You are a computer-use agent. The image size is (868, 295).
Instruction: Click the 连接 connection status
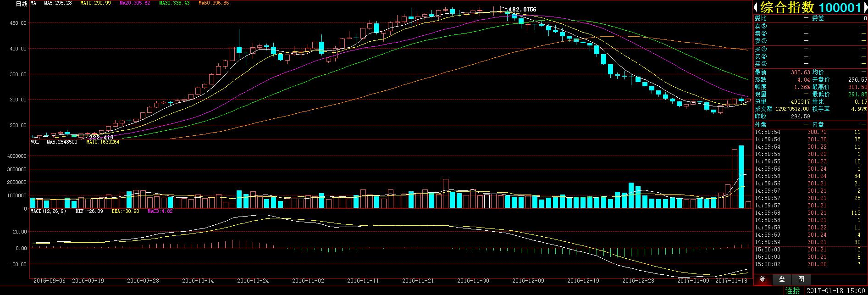pos(792,290)
